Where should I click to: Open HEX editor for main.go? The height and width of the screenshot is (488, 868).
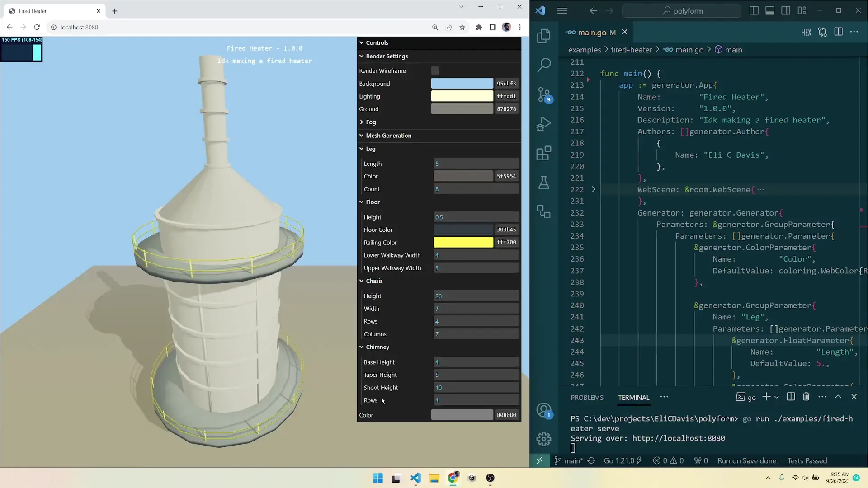tap(806, 32)
